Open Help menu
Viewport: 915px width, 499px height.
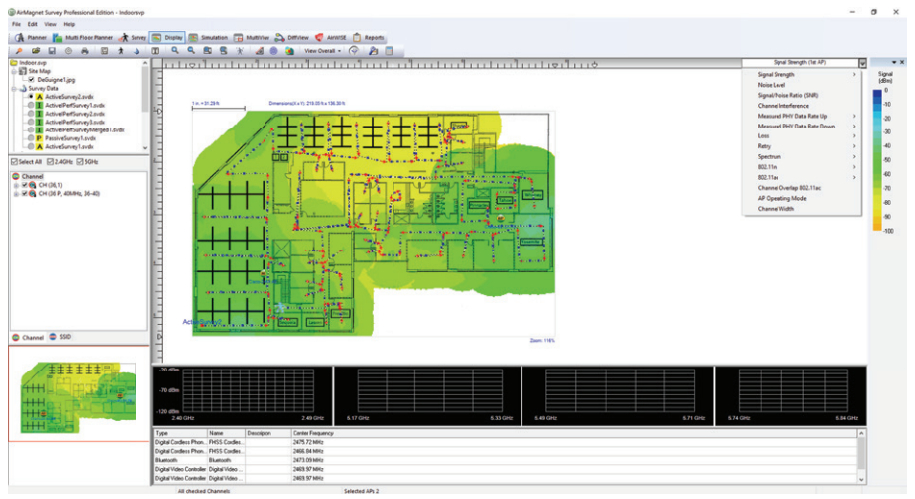(69, 25)
